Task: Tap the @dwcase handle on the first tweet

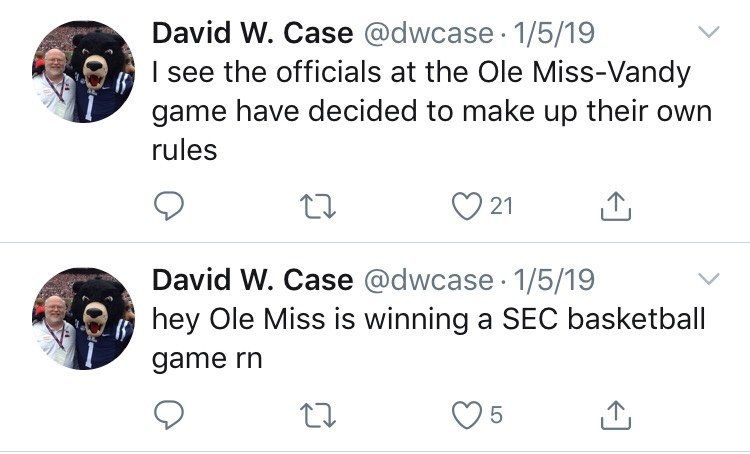Action: [x=429, y=34]
